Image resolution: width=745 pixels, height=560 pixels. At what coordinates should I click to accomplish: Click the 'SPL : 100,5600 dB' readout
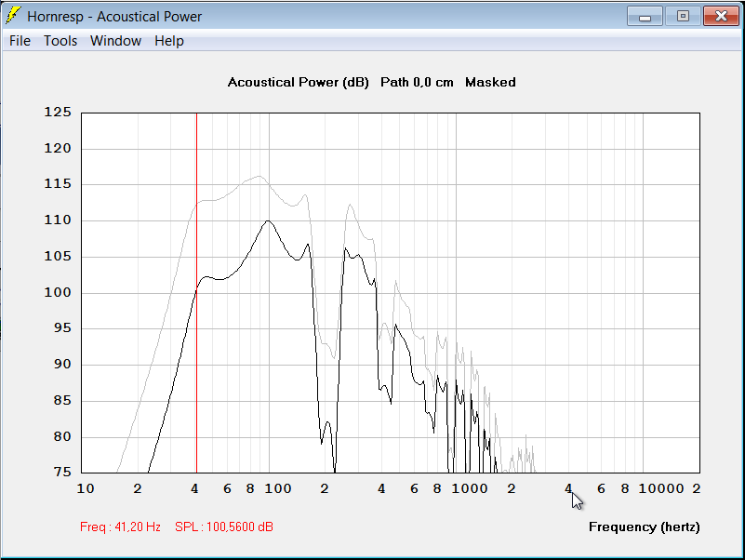pyautogui.click(x=224, y=527)
